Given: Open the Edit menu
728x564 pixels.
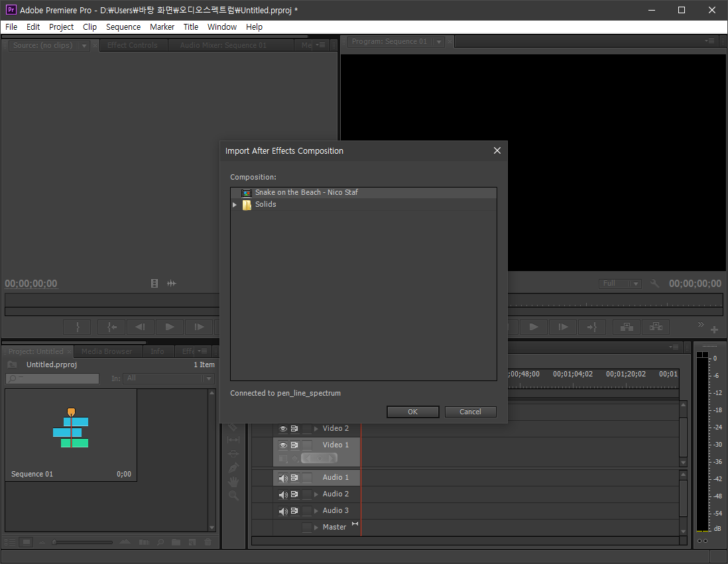Looking at the screenshot, I should click(33, 27).
